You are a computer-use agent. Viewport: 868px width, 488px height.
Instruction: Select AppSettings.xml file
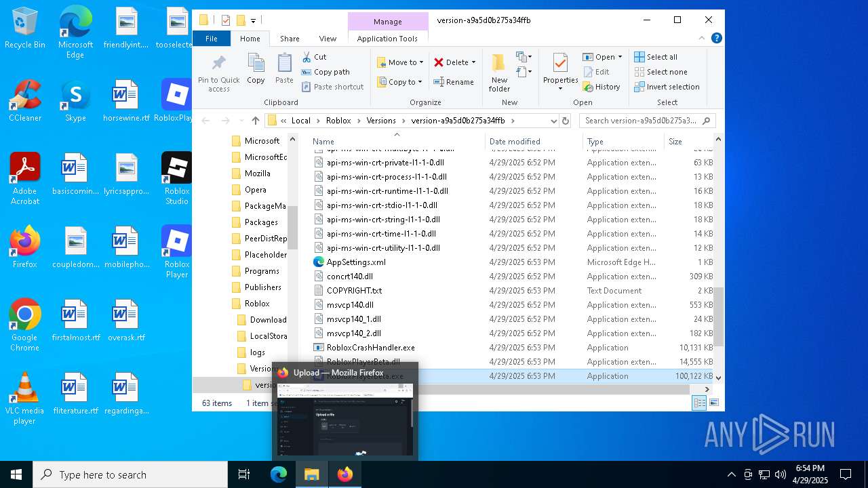(x=356, y=262)
